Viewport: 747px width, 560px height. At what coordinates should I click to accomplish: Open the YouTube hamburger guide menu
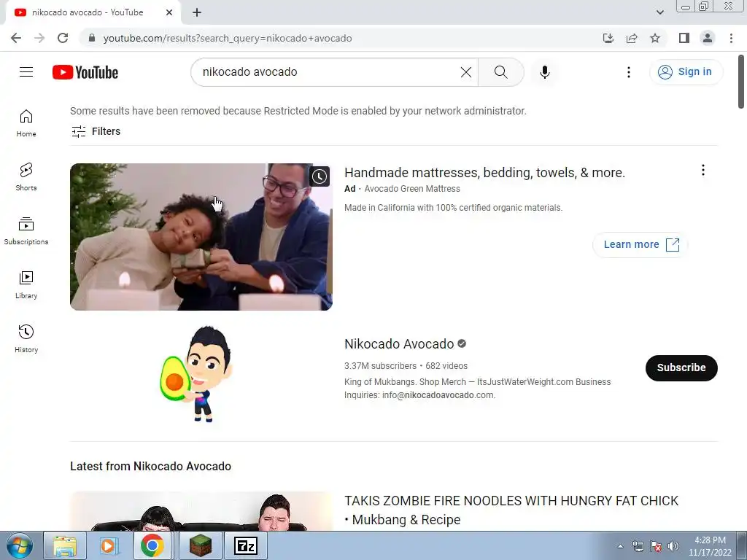(x=26, y=72)
